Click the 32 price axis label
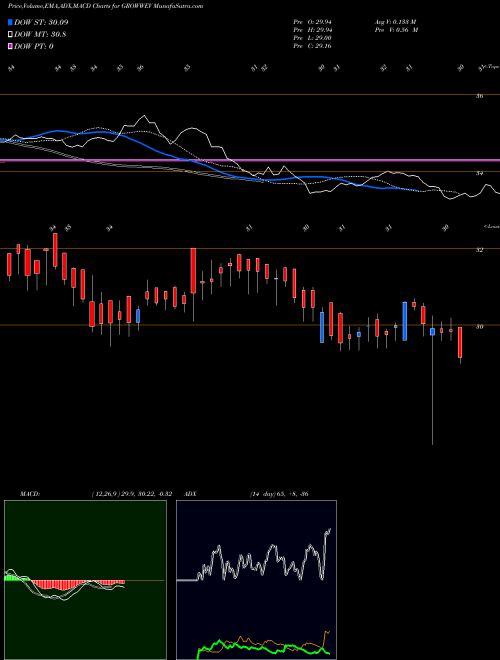This screenshot has width=500, height=660. [x=479, y=250]
